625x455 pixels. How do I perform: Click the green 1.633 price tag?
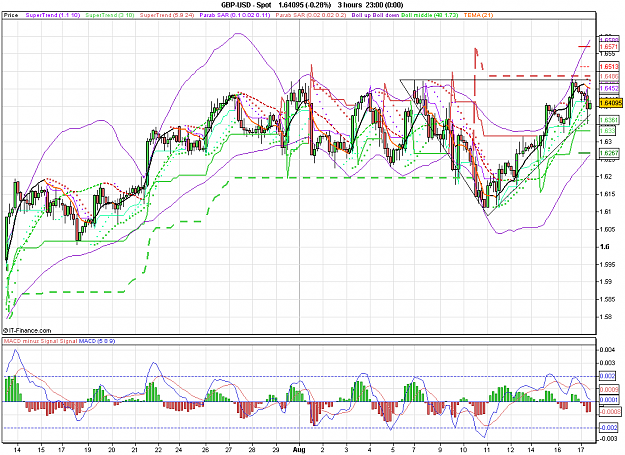(607, 131)
